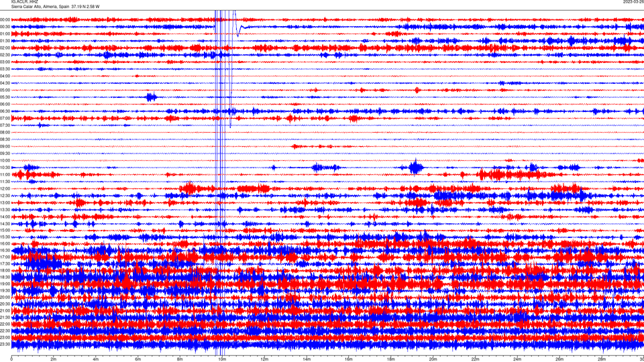
Task: Select the 12:30 time label
Action: 5,196
